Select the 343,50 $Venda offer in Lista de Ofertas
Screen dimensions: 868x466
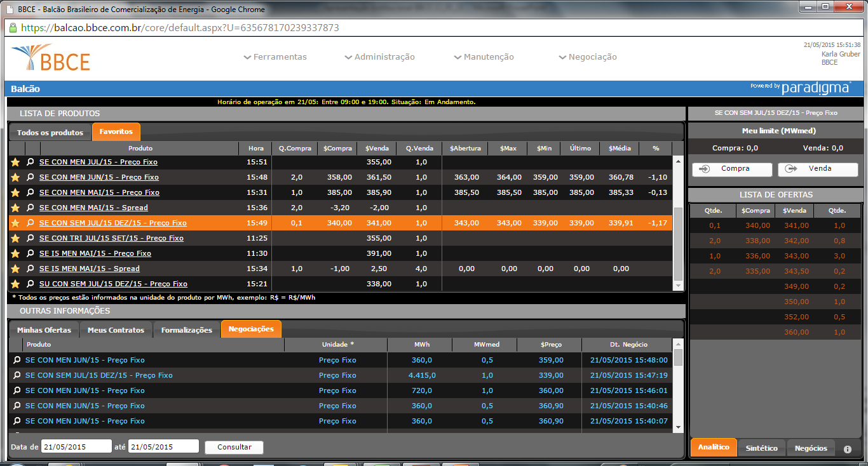796,271
